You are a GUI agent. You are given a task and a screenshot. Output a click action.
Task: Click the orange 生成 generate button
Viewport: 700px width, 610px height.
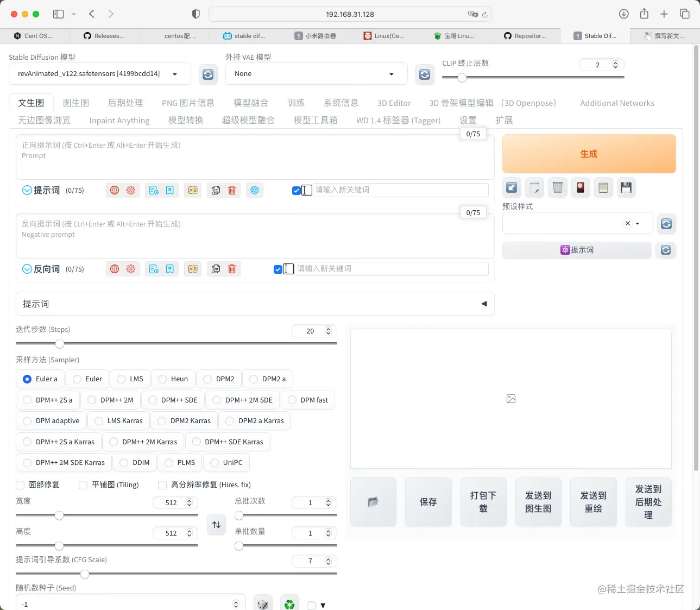tap(589, 154)
